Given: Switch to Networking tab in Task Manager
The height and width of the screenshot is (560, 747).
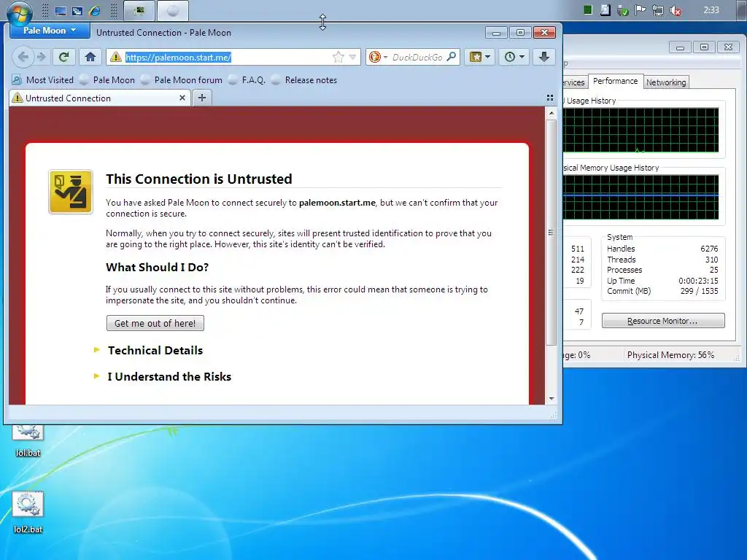Looking at the screenshot, I should [666, 82].
